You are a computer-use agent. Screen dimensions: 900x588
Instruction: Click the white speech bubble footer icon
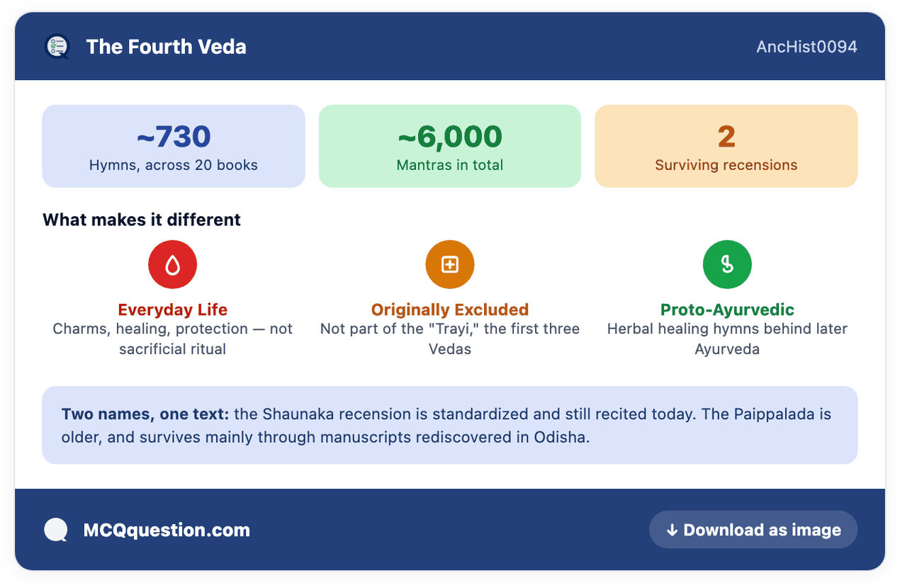(x=56, y=530)
